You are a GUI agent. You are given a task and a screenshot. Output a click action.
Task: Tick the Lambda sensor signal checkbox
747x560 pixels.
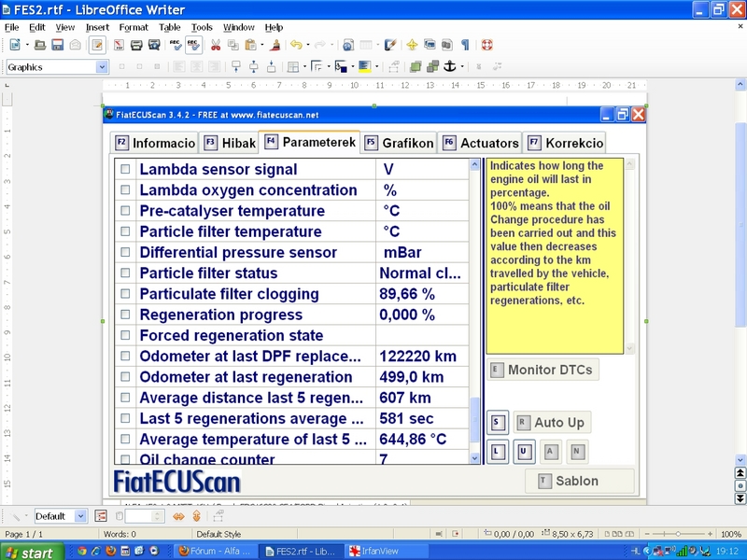click(x=125, y=169)
